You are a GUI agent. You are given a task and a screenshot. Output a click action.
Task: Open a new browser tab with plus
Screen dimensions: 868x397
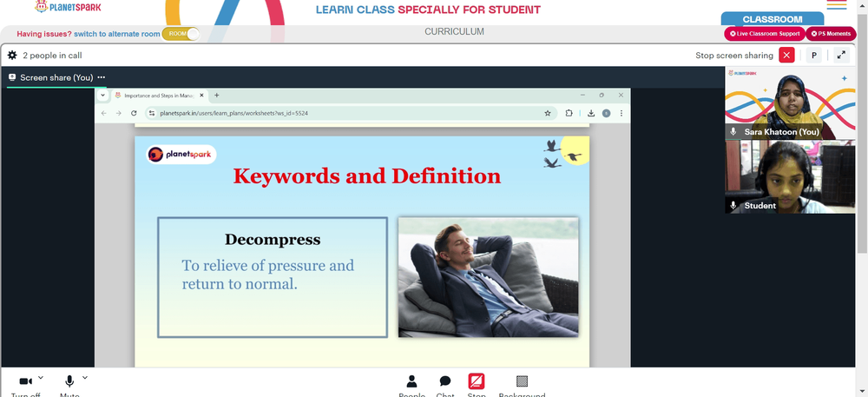tap(216, 96)
